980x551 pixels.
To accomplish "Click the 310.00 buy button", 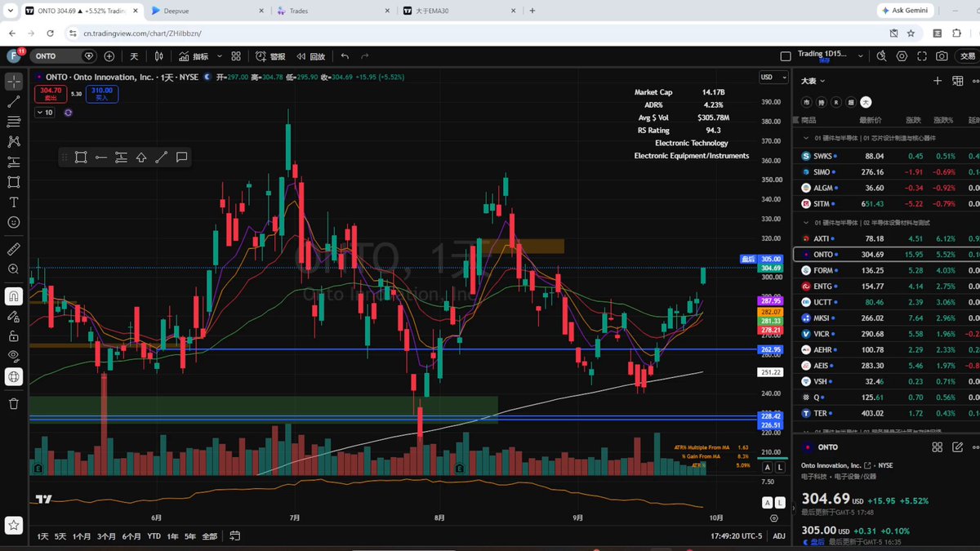I will coord(102,94).
